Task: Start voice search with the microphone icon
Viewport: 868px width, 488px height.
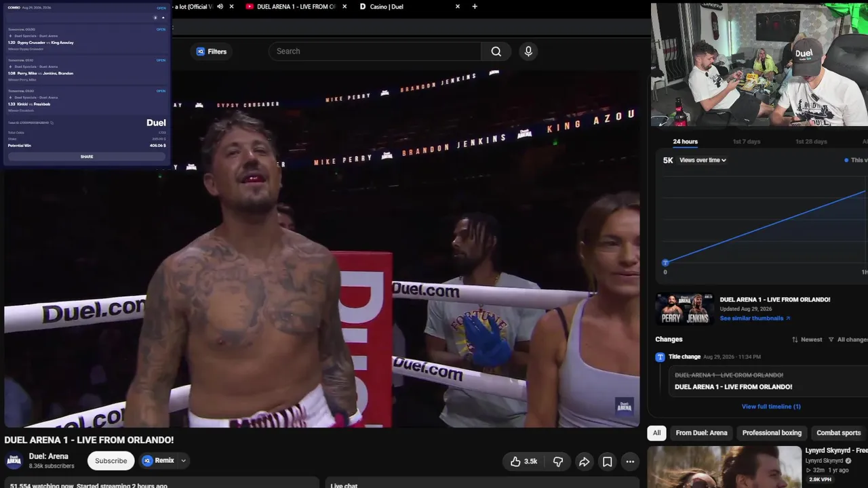Action: click(528, 52)
